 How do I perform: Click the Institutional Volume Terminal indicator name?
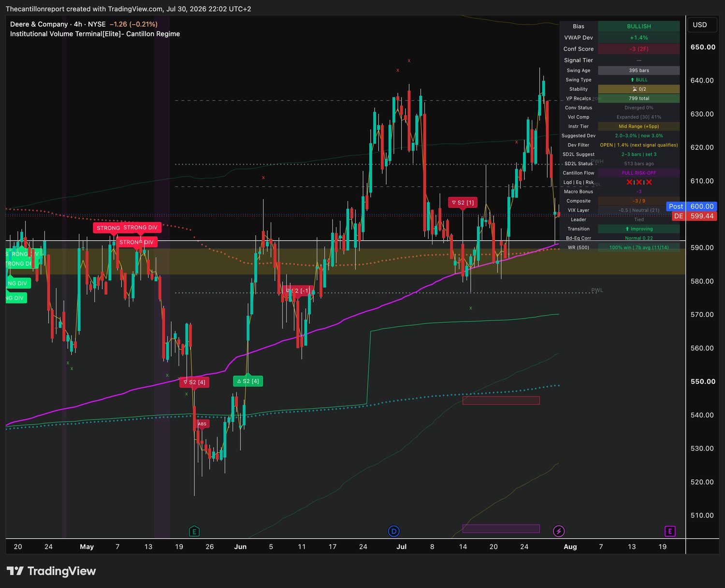coord(95,34)
